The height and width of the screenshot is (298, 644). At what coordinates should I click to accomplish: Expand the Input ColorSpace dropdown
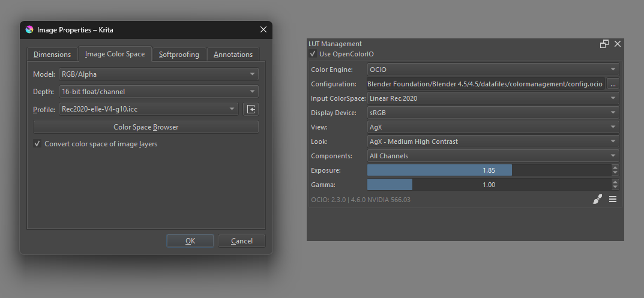tap(493, 98)
